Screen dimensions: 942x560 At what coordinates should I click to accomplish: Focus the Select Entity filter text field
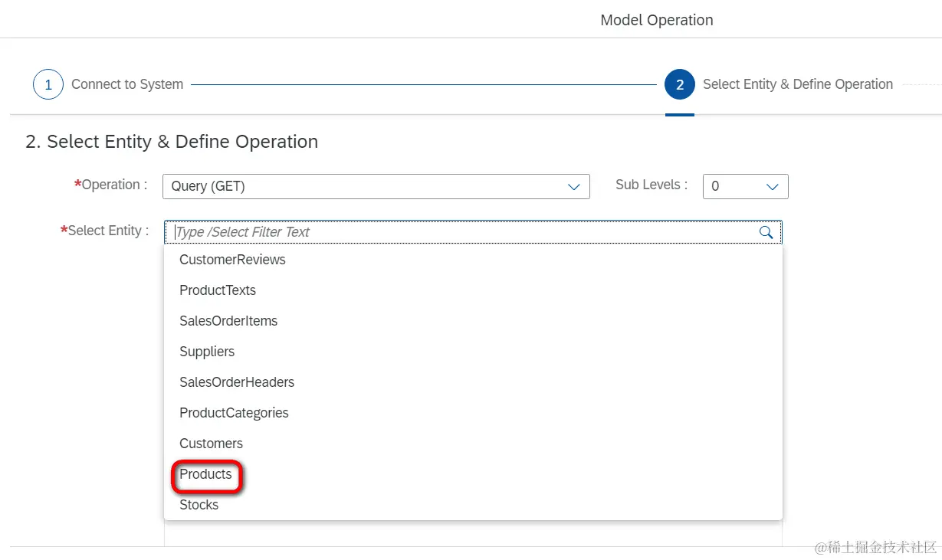point(460,232)
